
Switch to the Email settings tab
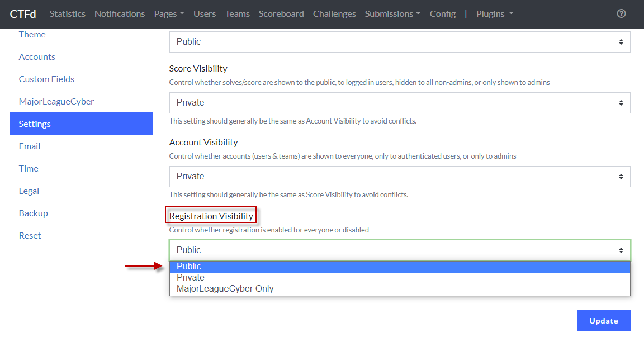[x=30, y=146]
